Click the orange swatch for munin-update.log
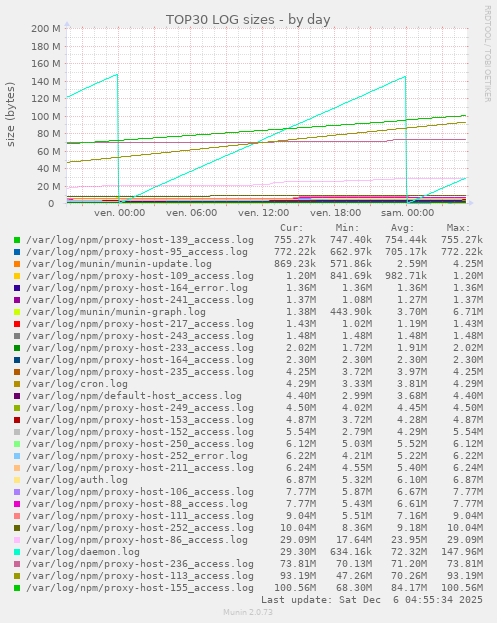 point(17,264)
